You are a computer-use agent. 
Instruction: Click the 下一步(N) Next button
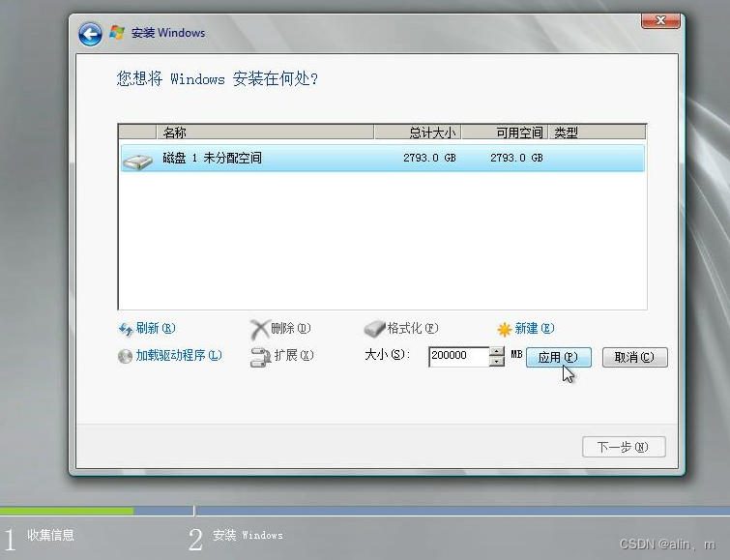[624, 447]
